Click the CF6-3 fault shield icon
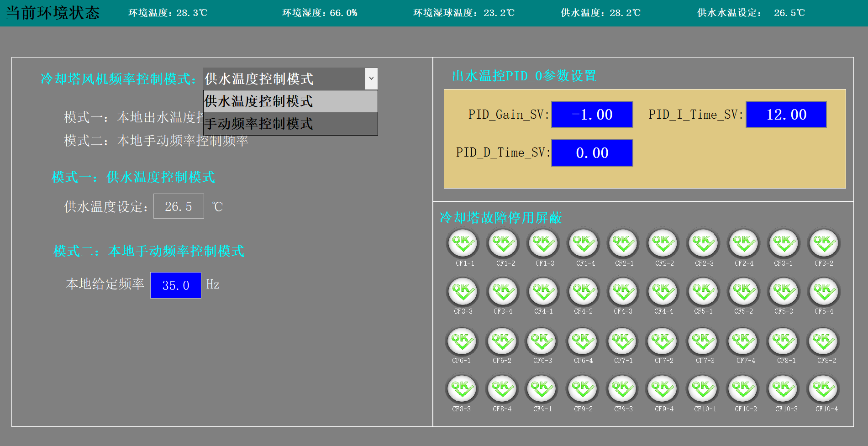The image size is (868, 446). pyautogui.click(x=542, y=341)
